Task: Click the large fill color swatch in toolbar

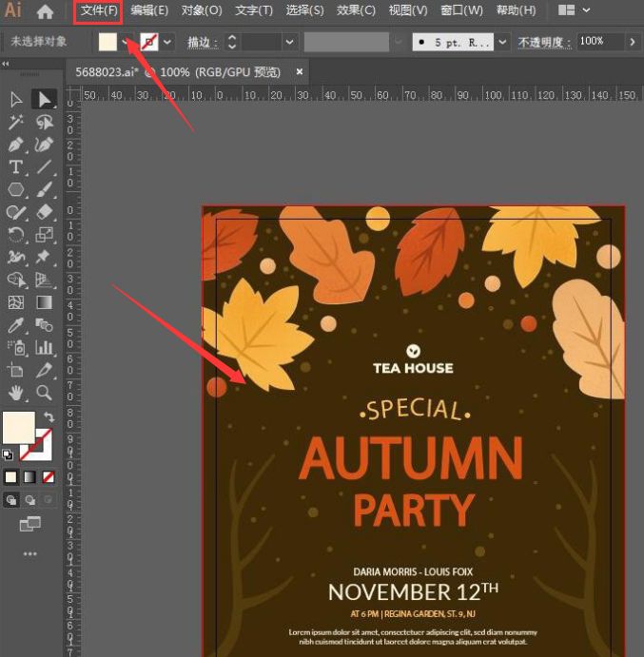Action: click(x=18, y=427)
